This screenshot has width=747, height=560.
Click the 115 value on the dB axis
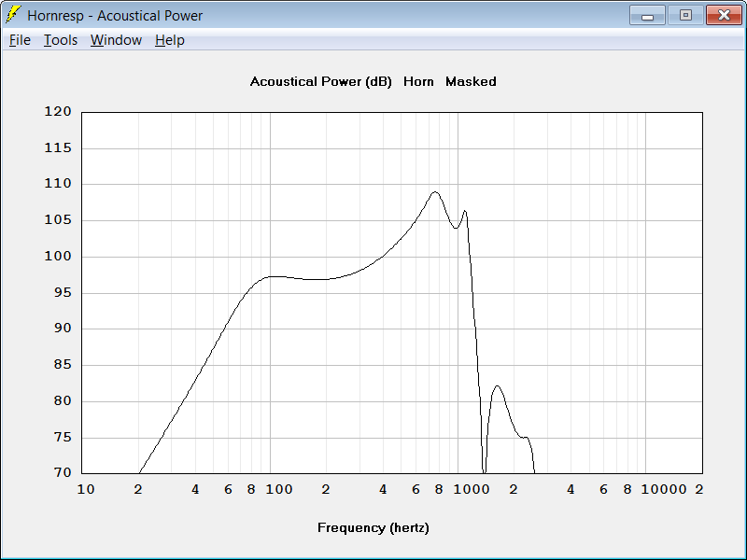[58, 148]
